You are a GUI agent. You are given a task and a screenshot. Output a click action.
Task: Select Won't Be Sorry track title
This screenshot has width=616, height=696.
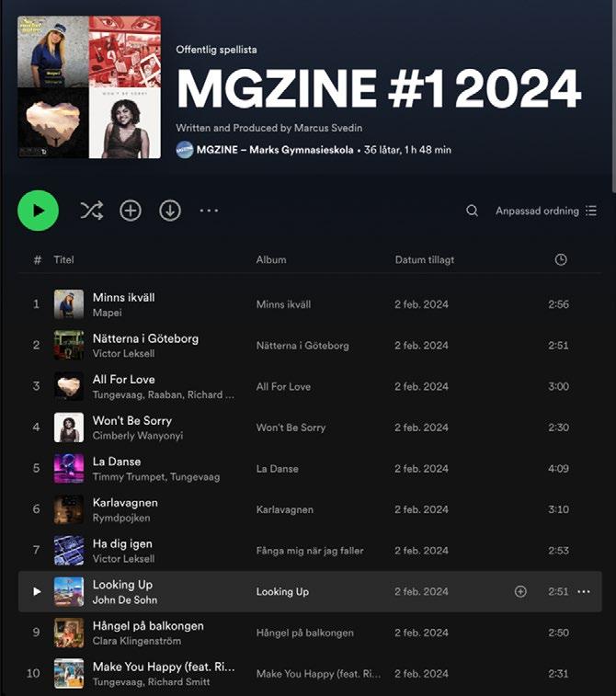pos(132,421)
